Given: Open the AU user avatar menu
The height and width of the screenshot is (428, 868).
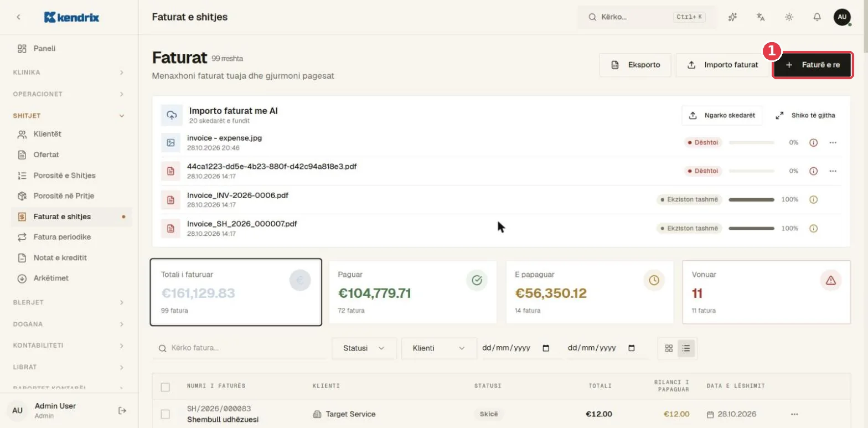Looking at the screenshot, I should (842, 17).
